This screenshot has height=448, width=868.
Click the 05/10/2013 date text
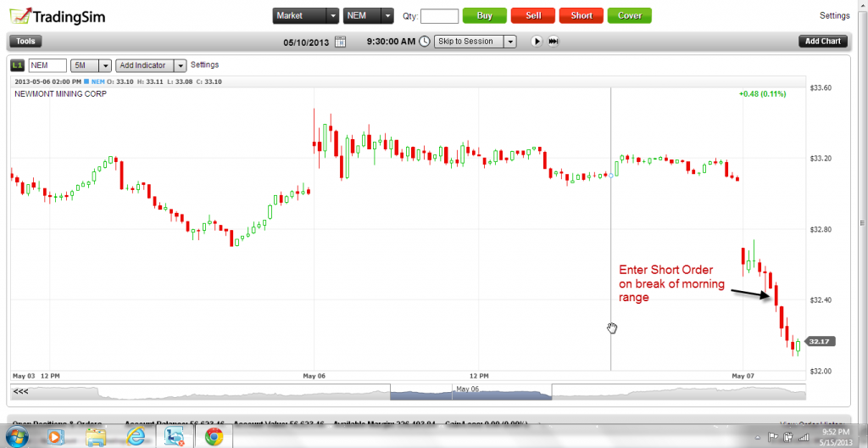[x=306, y=42]
